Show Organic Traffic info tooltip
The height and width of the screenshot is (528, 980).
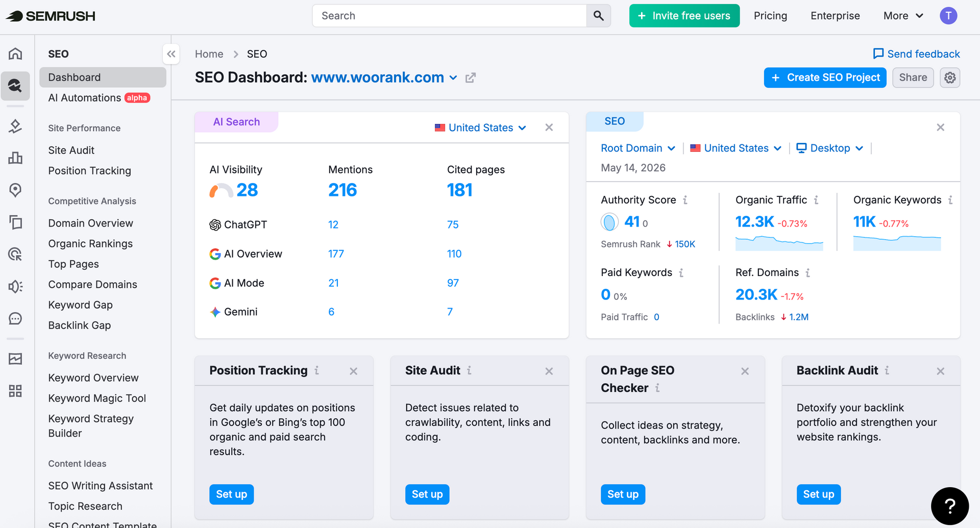coord(816,200)
